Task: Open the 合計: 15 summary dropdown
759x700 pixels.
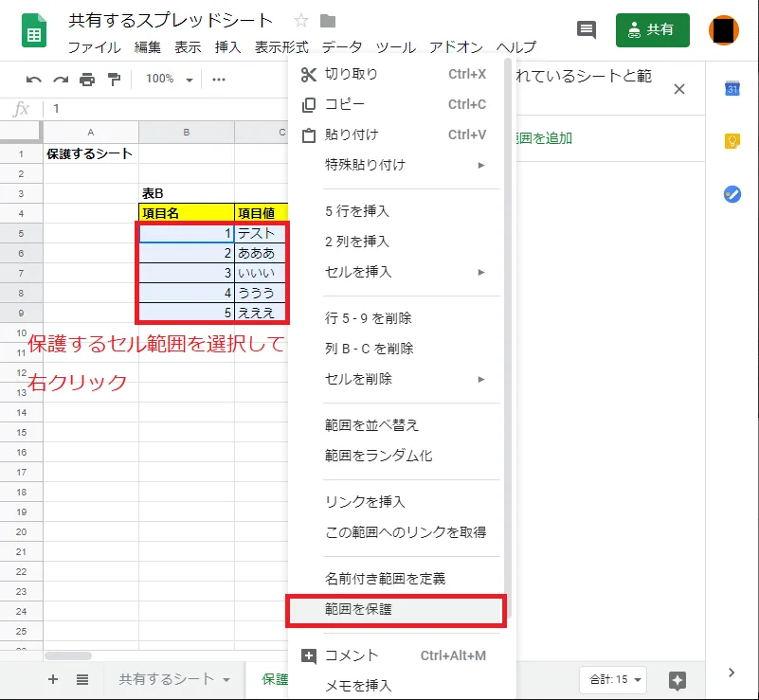Action: tap(614, 680)
